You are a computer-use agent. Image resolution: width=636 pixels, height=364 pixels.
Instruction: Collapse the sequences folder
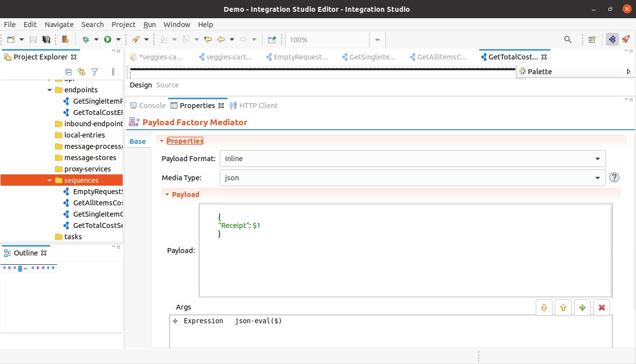pyautogui.click(x=50, y=180)
